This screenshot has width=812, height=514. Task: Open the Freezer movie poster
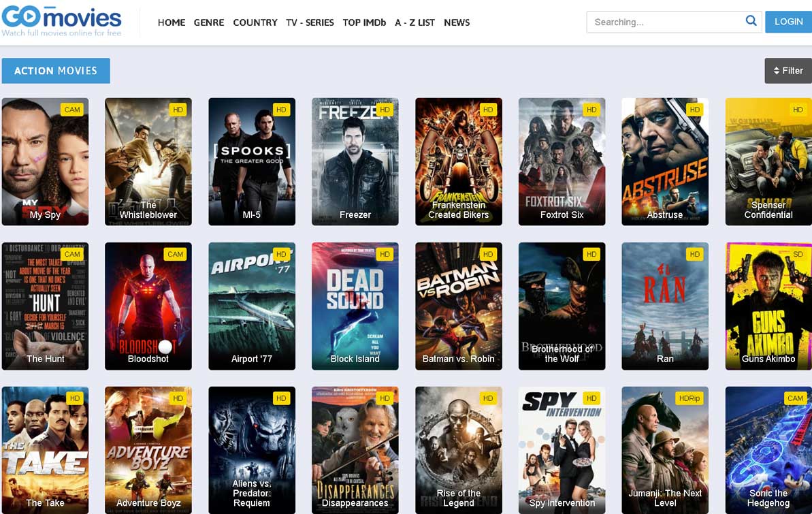(x=355, y=161)
